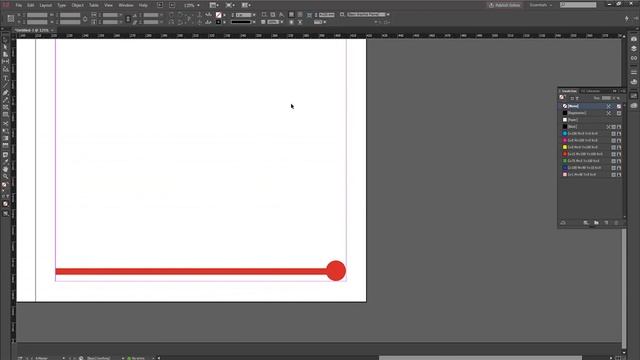The width and height of the screenshot is (640, 360).
Task: Open the File menu
Action: tap(19, 5)
